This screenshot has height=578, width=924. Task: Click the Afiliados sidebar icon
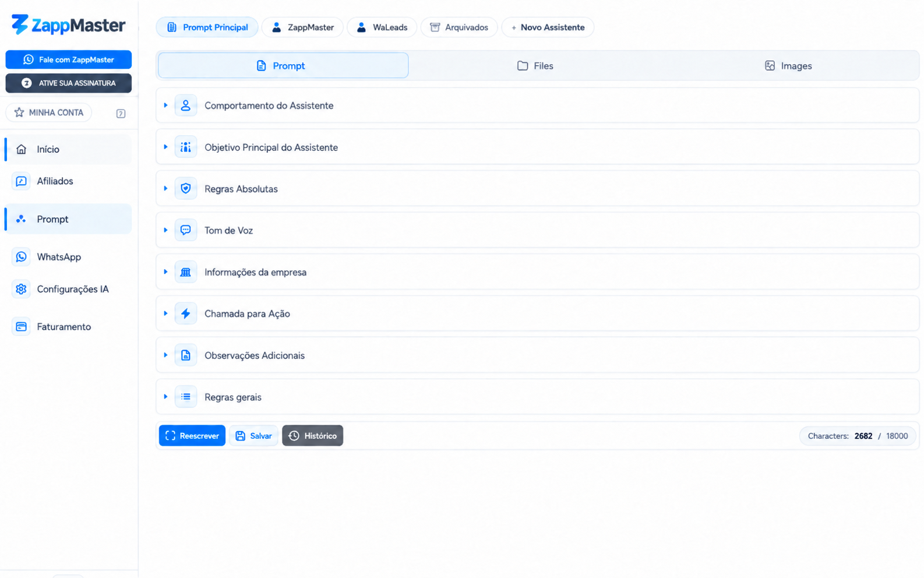[x=22, y=181]
